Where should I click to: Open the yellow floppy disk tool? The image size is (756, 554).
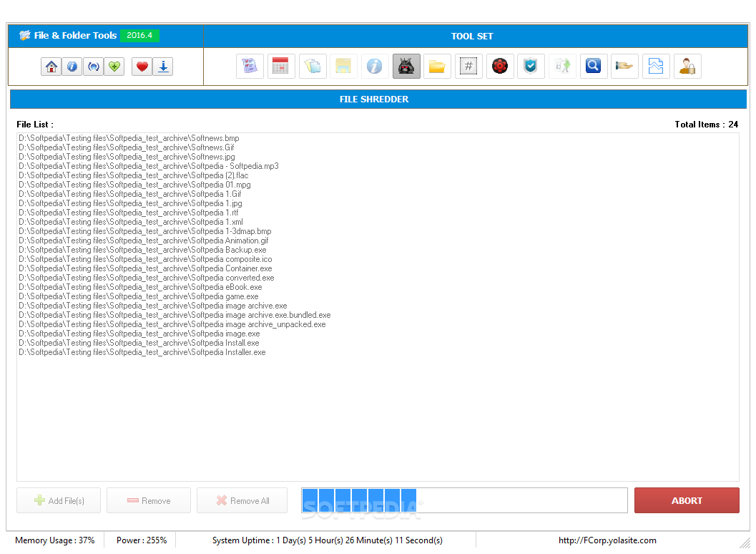[343, 66]
